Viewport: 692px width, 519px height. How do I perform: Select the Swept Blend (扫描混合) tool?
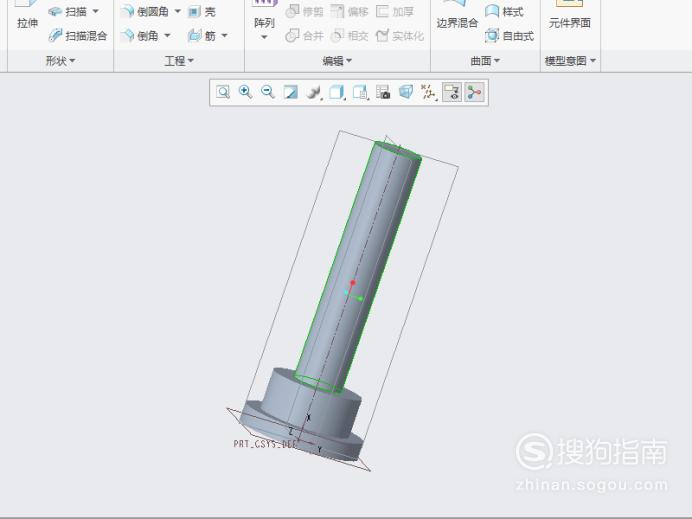tap(78, 35)
